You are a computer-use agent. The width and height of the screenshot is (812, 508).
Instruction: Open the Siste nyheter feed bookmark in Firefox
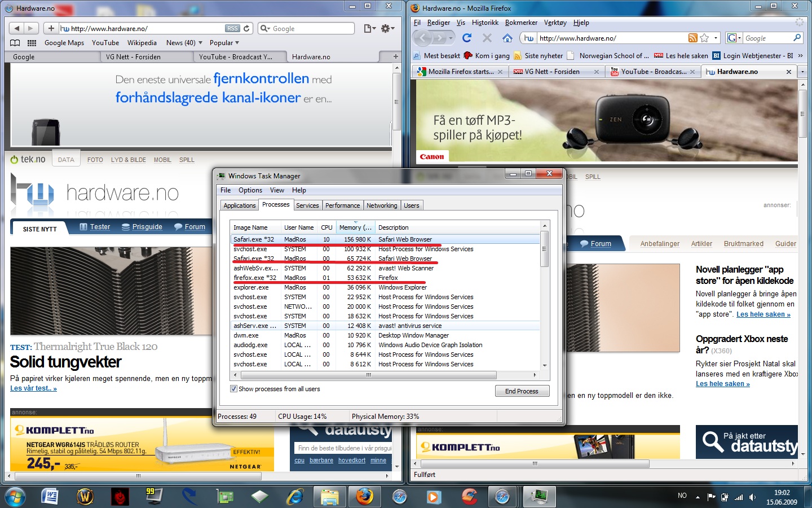click(538, 55)
